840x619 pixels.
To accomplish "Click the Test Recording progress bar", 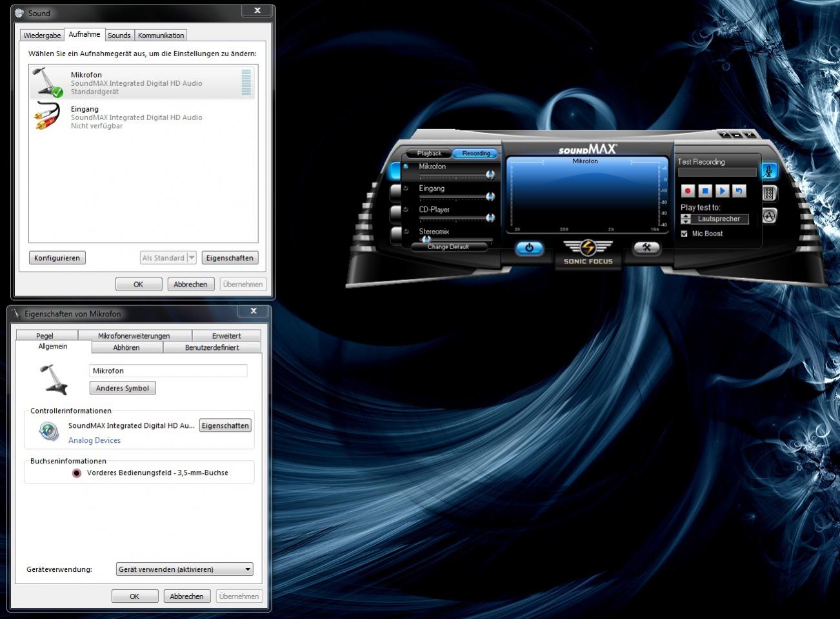I will [717, 172].
